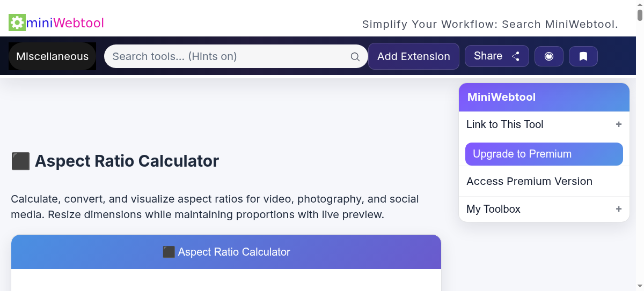Expand My Toolbox plus icon
Screen dimensions: 644x291
pos(619,209)
